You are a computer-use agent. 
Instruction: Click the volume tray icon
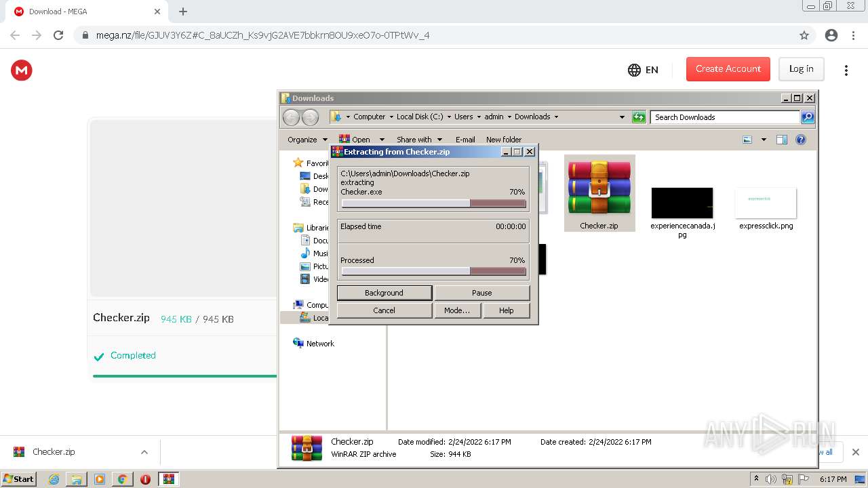click(x=771, y=479)
